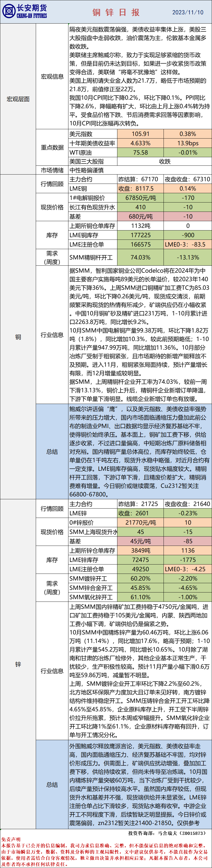Screen dimensions: 212x868
Task: Click the SMM精铜杆开工 change -13.13%
Action: coord(188,257)
